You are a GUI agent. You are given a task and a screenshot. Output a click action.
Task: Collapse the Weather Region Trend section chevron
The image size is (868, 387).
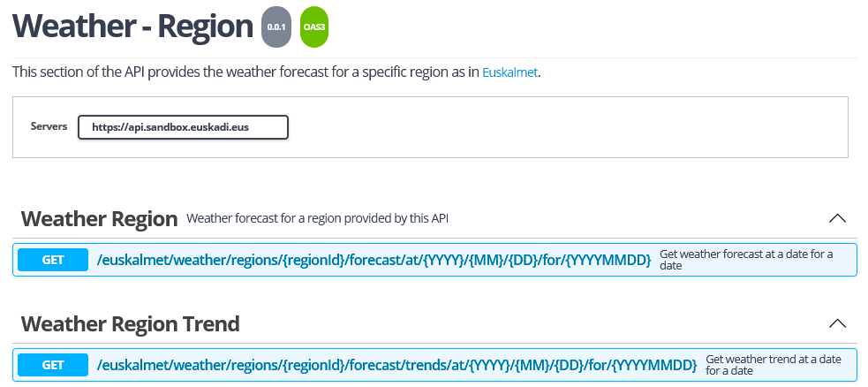point(837,323)
